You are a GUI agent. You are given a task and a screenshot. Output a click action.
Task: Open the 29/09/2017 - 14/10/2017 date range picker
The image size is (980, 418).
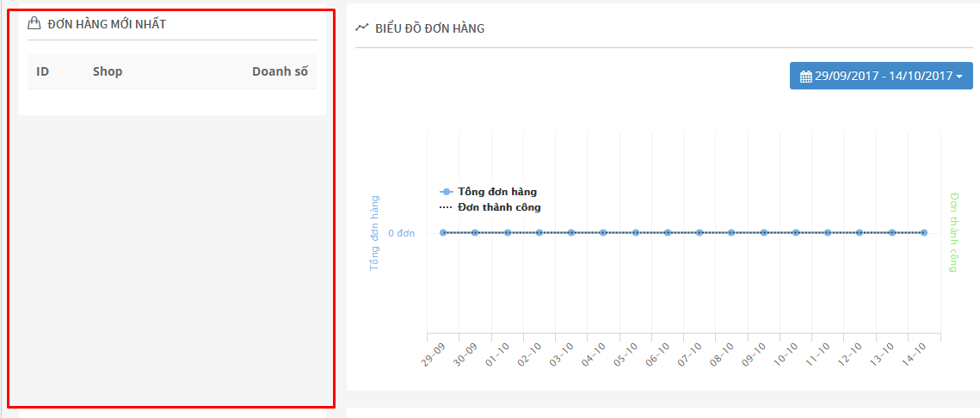[881, 76]
